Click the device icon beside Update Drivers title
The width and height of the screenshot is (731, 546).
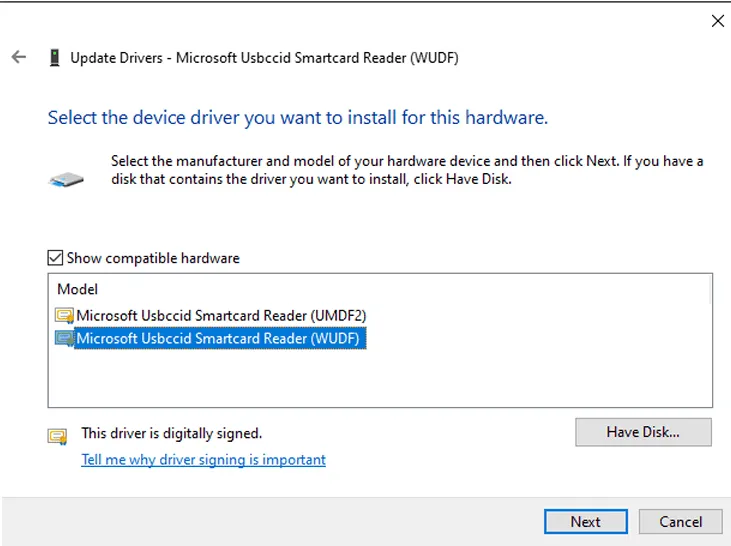[55, 58]
